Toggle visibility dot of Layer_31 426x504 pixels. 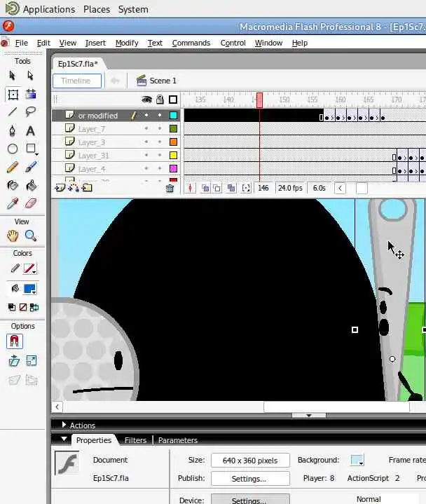146,155
